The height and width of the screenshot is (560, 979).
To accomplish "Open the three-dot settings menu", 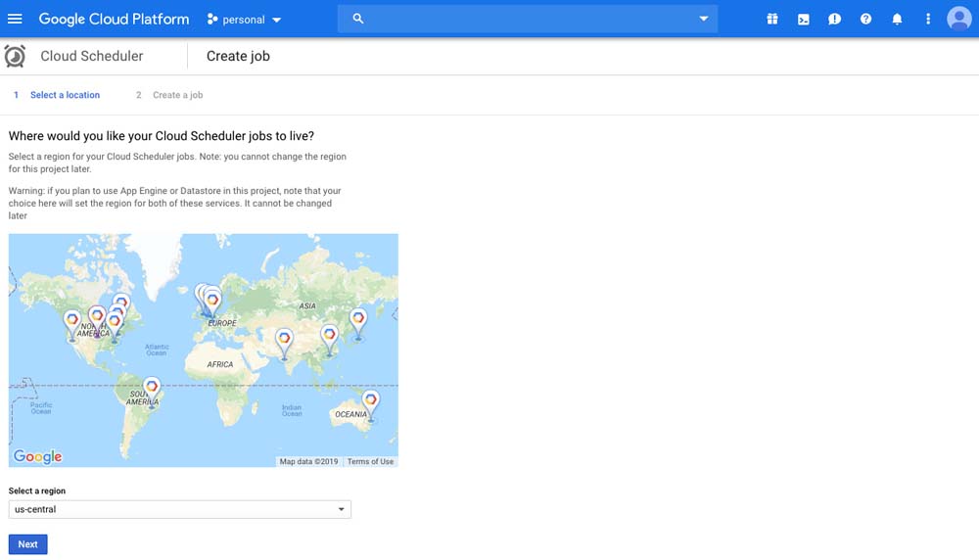I will (x=928, y=19).
